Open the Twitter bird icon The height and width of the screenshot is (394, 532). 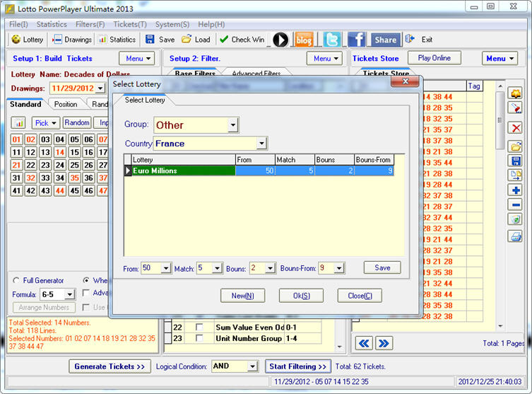coord(331,40)
